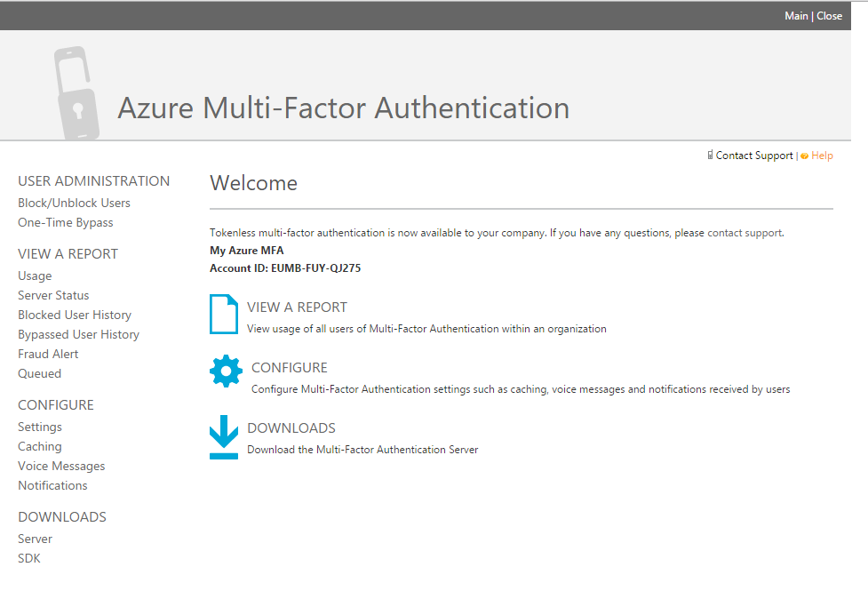This screenshot has width=868, height=591.
Task: Open Blocked User History
Action: point(75,314)
